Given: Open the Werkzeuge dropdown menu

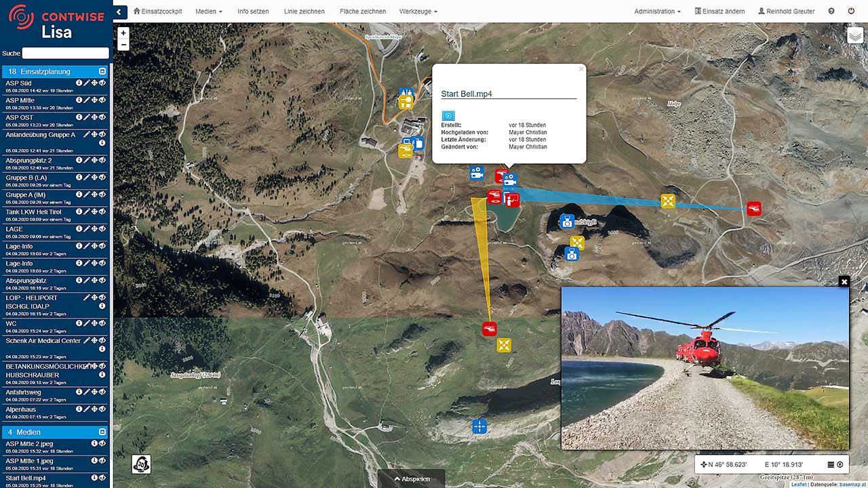Looking at the screenshot, I should click(x=418, y=12).
